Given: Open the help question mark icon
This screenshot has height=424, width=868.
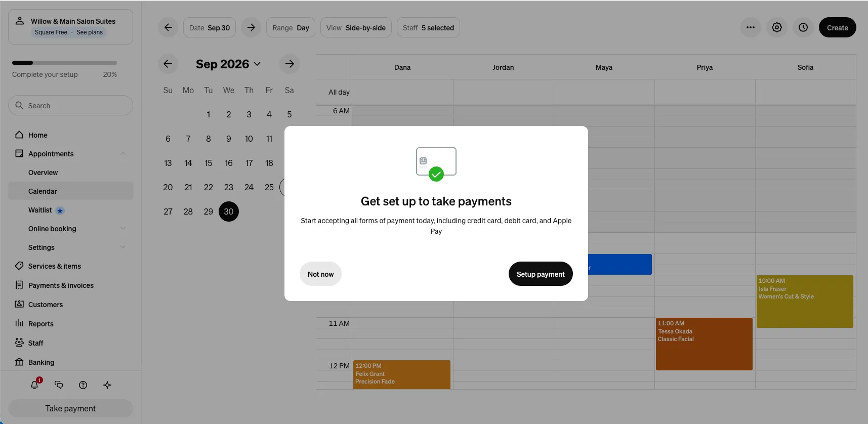Looking at the screenshot, I should 83,385.
